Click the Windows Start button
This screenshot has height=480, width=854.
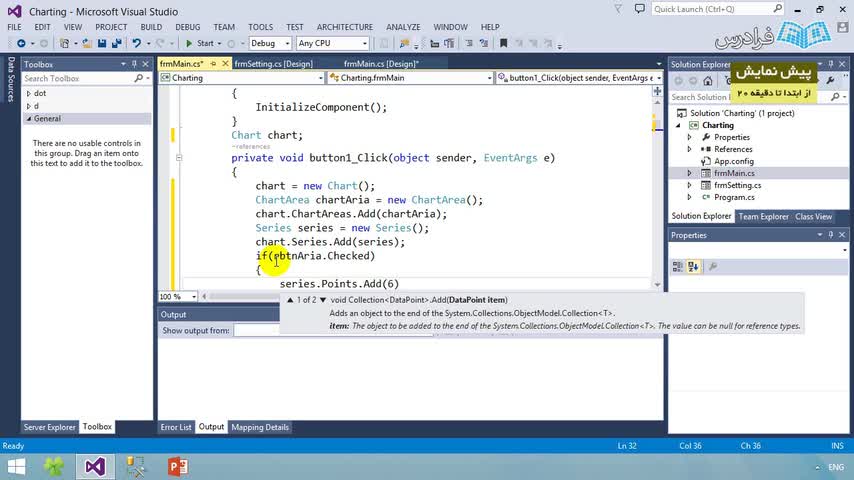[x=16, y=467]
